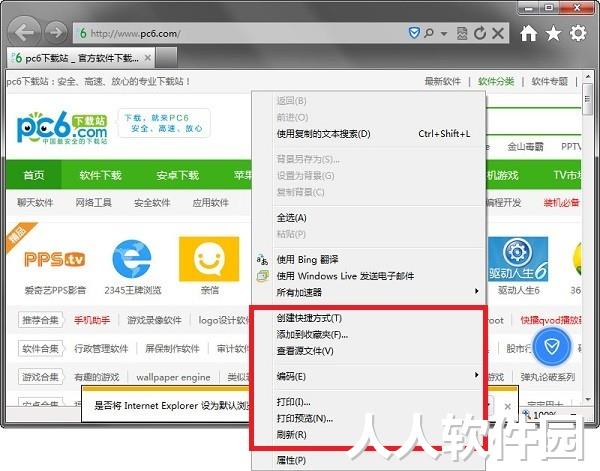Click the page vertical scrollbar up arrow
The image size is (600, 471).
coord(588,77)
